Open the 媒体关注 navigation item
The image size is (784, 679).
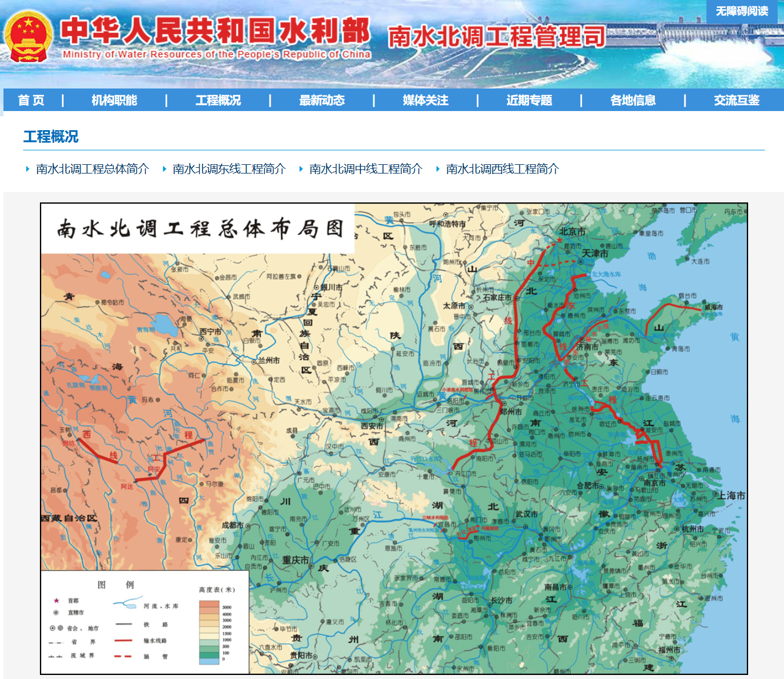[425, 100]
